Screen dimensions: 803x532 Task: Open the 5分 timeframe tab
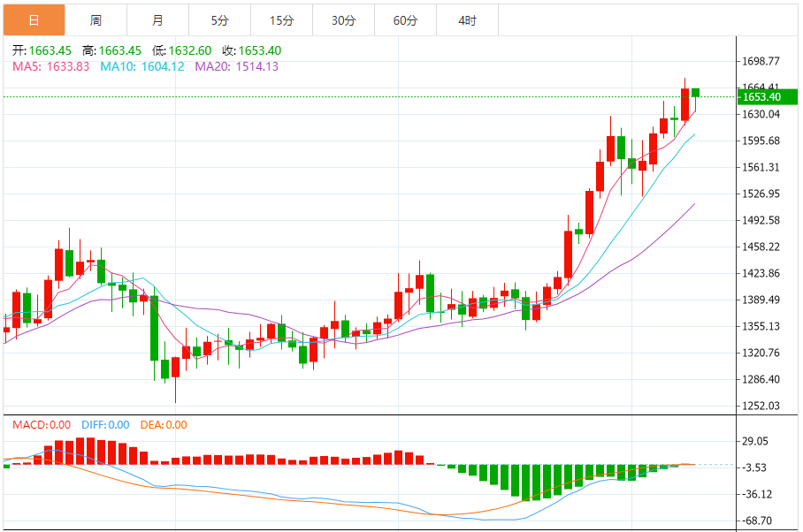pyautogui.click(x=219, y=20)
